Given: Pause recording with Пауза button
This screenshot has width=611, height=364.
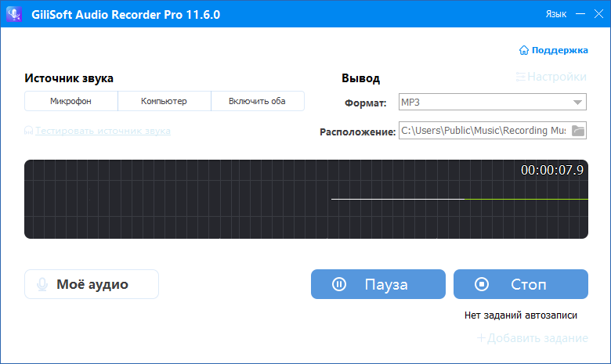Looking at the screenshot, I should (378, 284).
